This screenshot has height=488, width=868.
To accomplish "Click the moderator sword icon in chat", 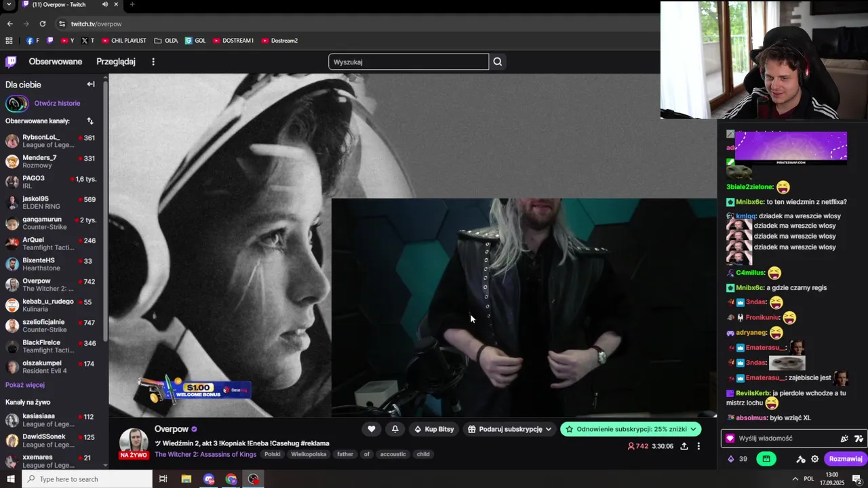I will click(801, 459).
